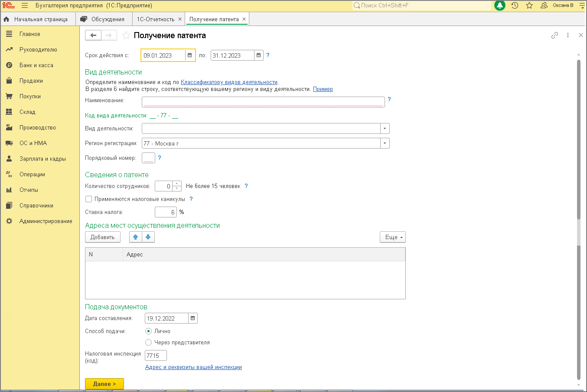
Task: Open calendar for end date 31.12.2023
Action: pyautogui.click(x=259, y=55)
